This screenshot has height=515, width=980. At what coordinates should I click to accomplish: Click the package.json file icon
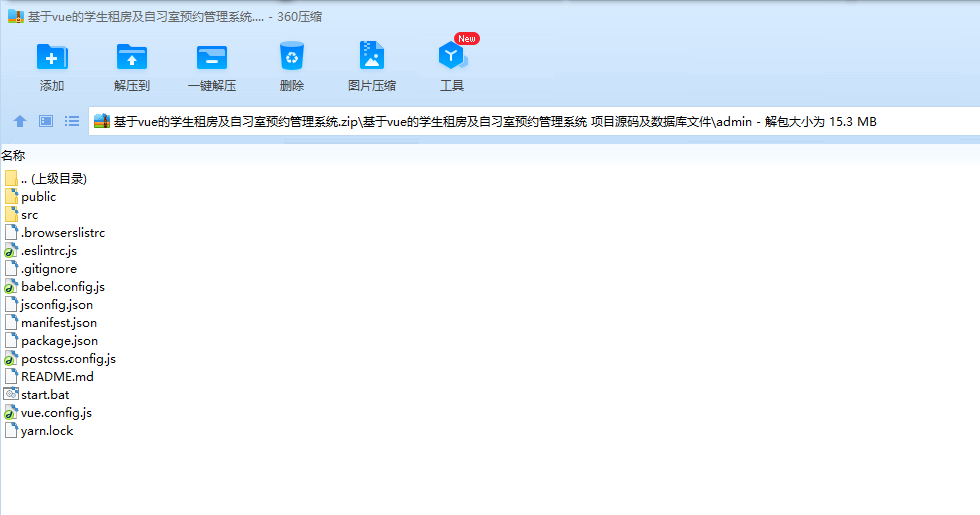tap(11, 341)
